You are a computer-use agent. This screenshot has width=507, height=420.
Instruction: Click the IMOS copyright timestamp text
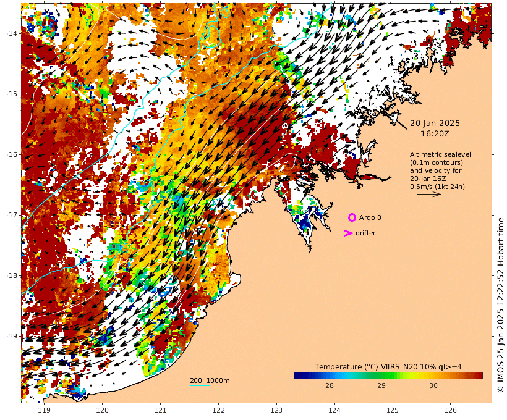[x=500, y=304]
